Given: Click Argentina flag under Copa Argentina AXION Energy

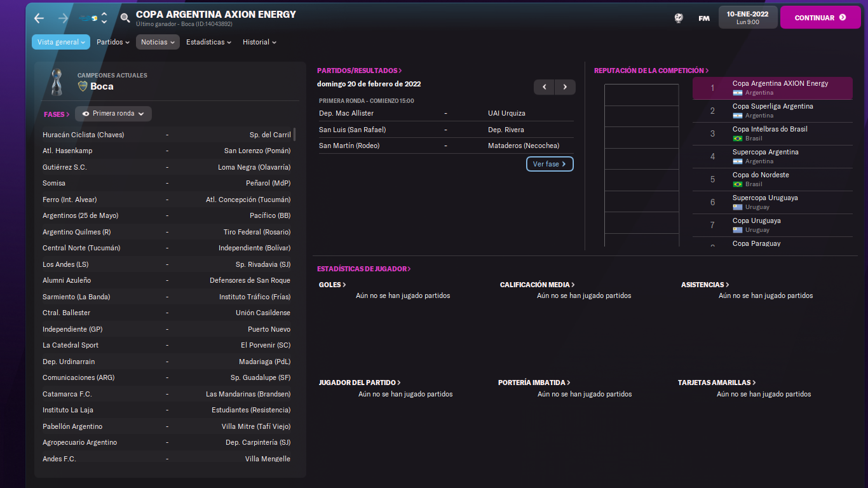Looking at the screenshot, I should click(x=738, y=93).
